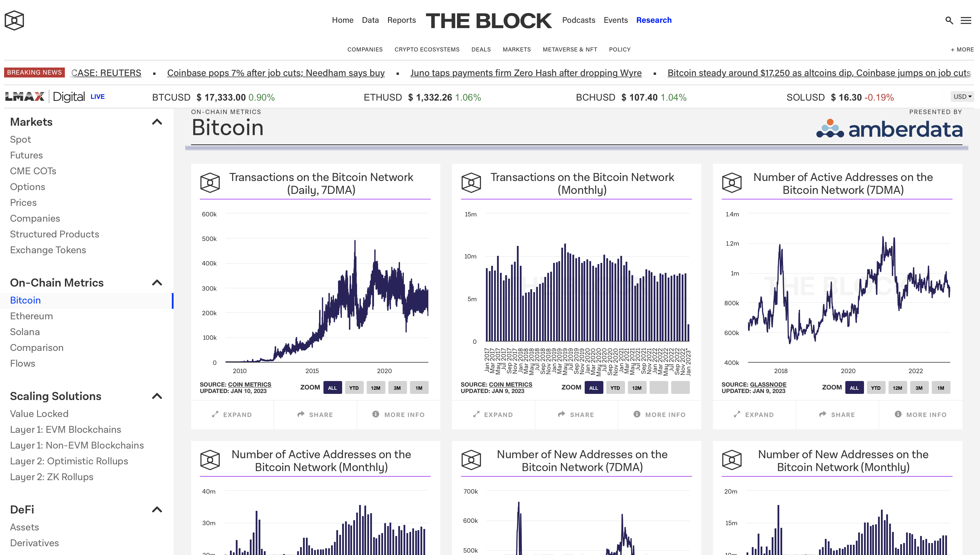Click the search magnifier icon
The image size is (980, 555).
tap(949, 20)
